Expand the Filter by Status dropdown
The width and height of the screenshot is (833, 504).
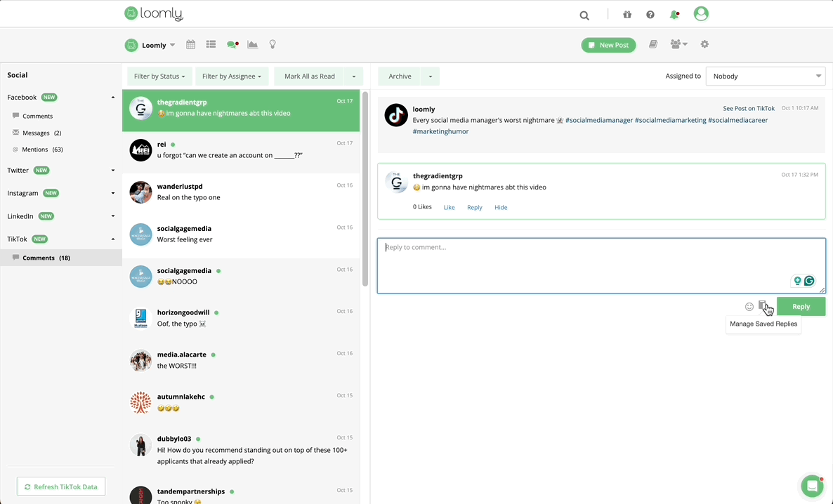(x=159, y=77)
